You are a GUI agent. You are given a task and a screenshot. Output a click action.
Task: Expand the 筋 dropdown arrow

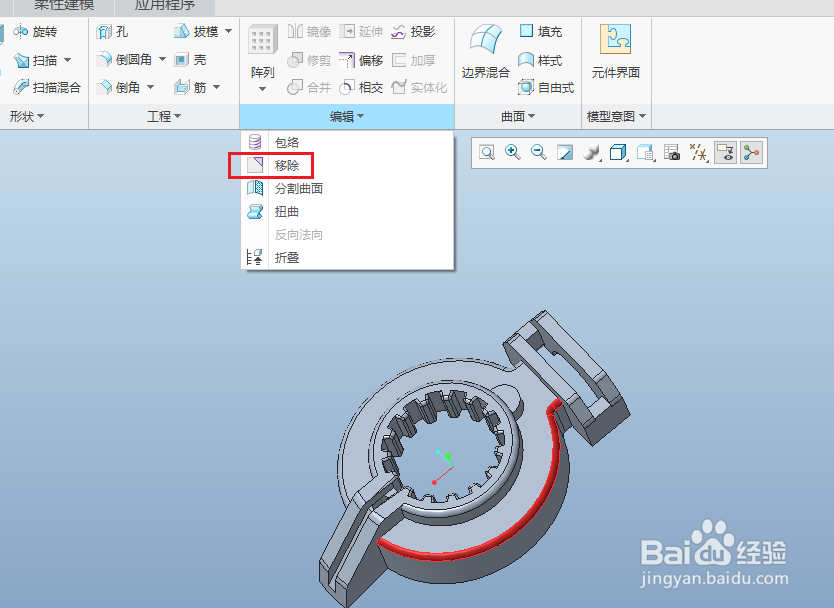pyautogui.click(x=216, y=87)
